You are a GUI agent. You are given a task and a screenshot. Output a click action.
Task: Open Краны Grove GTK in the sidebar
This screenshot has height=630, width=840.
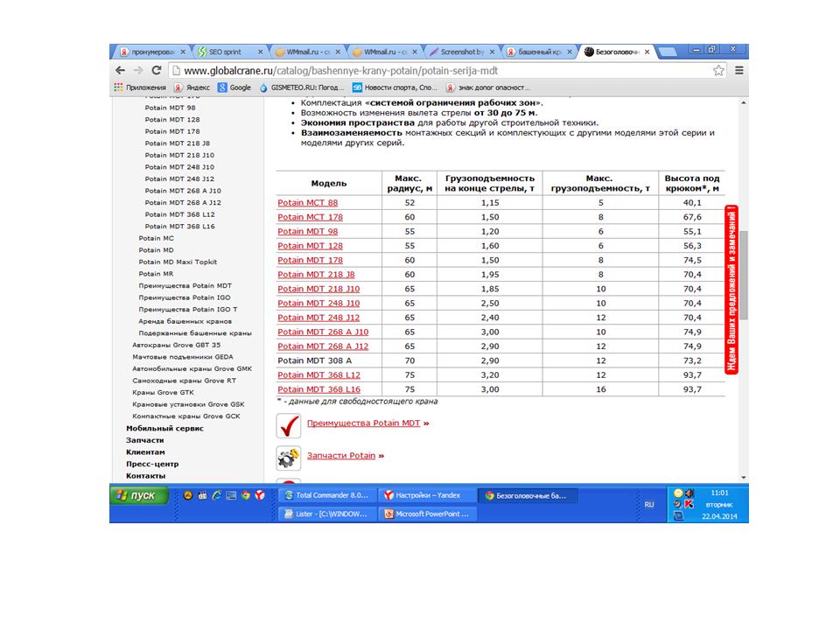[x=163, y=392]
